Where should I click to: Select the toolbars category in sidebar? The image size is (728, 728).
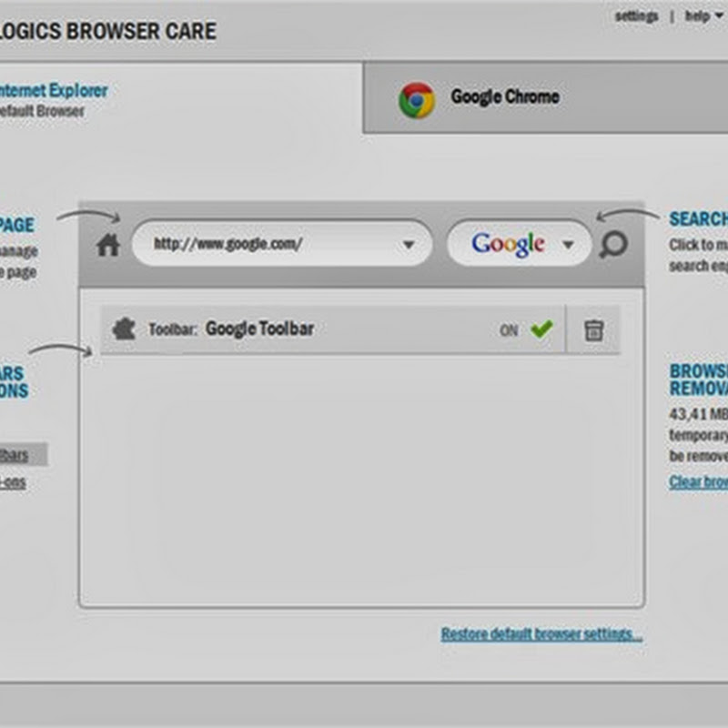point(24,454)
